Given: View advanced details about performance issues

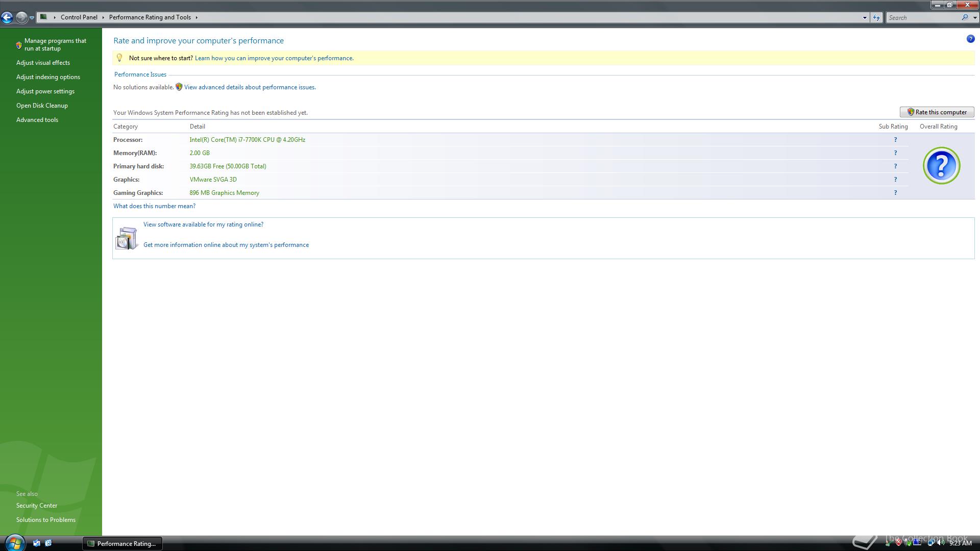Looking at the screenshot, I should pyautogui.click(x=250, y=87).
